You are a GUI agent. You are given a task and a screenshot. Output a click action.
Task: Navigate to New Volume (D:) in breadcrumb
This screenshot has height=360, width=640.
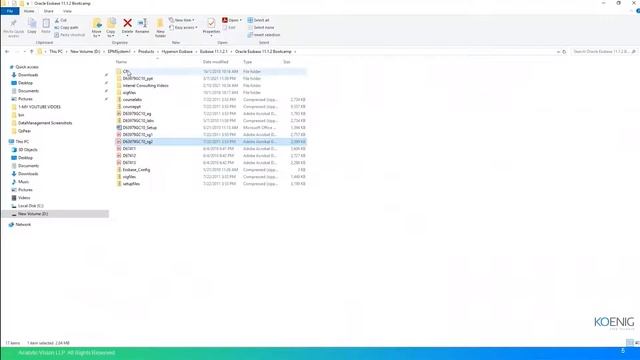(x=85, y=52)
